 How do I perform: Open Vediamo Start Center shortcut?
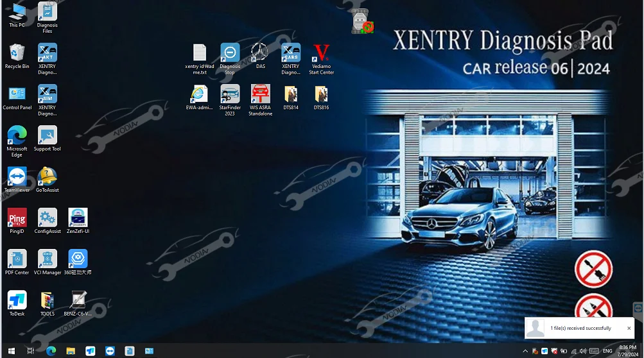tap(321, 59)
